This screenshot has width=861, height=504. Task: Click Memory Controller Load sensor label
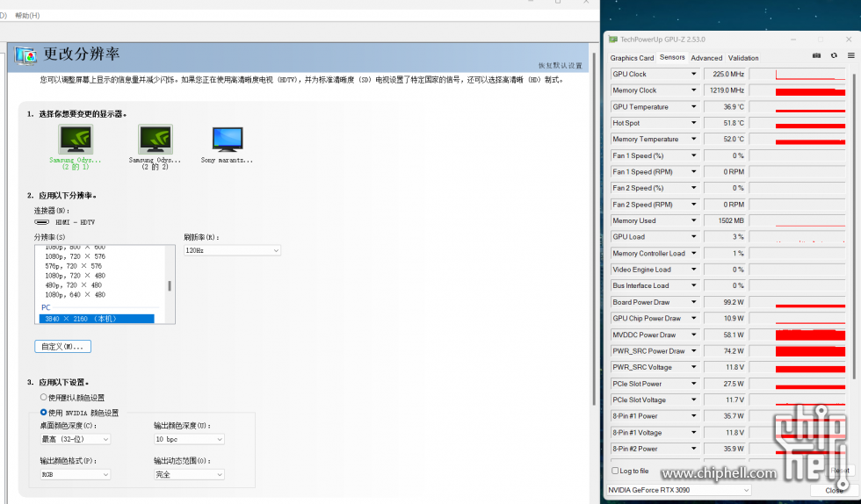click(x=648, y=253)
